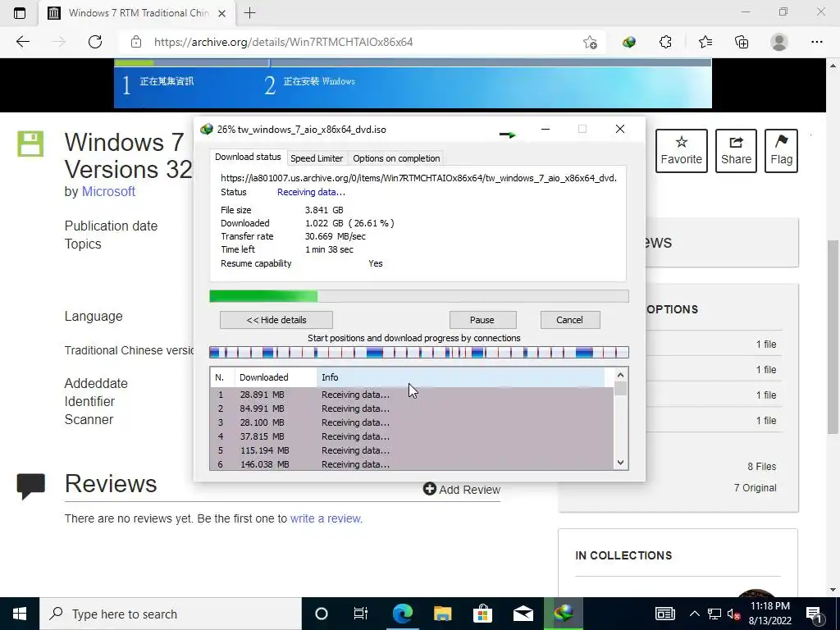The width and height of the screenshot is (840, 630).
Task: Open Microsoft Edge from taskbar
Action: (x=402, y=614)
